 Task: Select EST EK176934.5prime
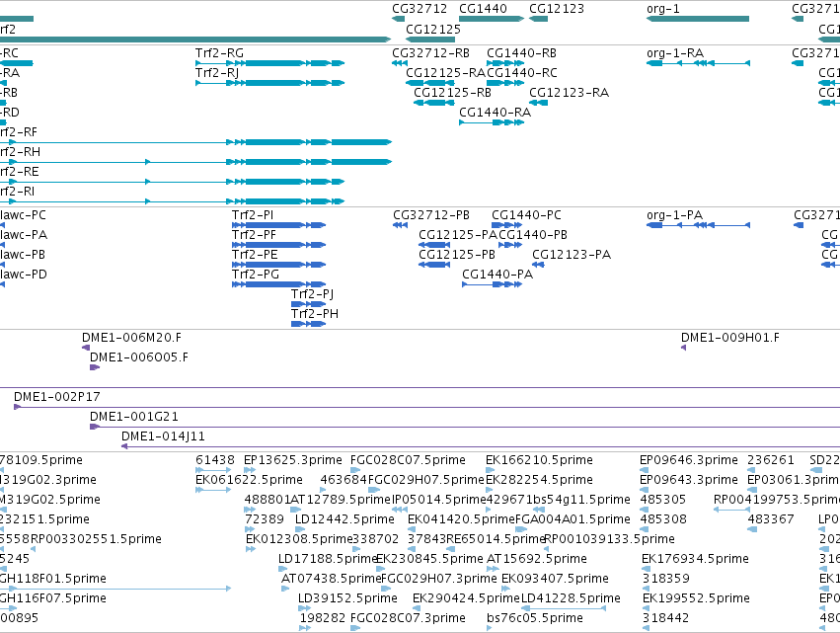695,559
